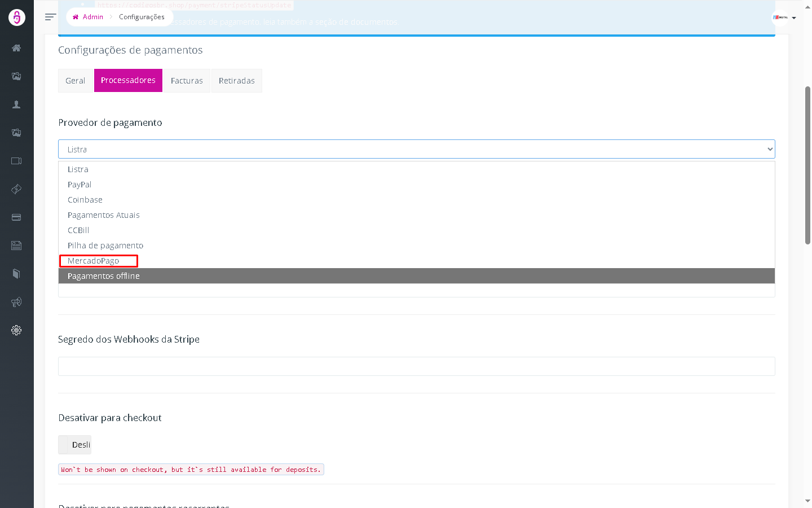Screen dimensions: 812x508
Task: Open the newspaper icon in sidebar
Action: pyautogui.click(x=16, y=246)
